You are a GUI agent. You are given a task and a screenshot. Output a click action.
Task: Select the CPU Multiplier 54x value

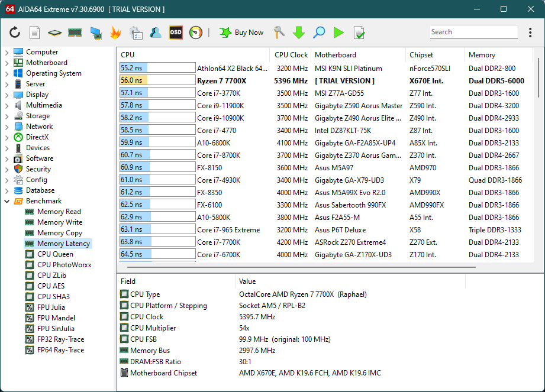(x=244, y=328)
